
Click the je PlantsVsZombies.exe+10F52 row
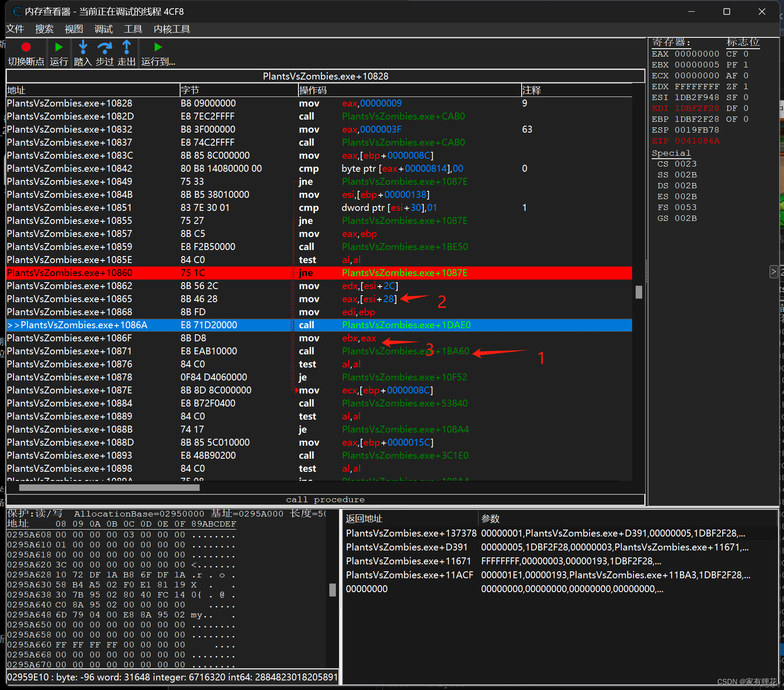tap(319, 377)
